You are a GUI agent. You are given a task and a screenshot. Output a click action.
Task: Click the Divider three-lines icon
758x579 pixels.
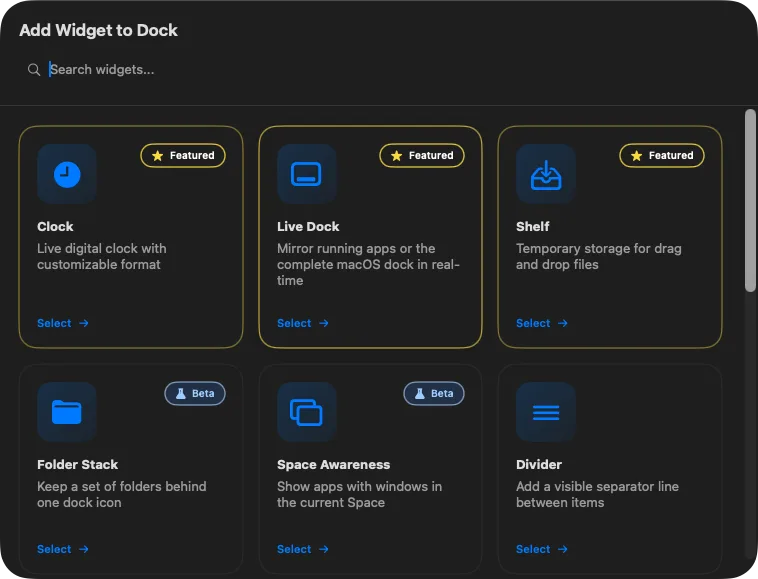point(546,412)
